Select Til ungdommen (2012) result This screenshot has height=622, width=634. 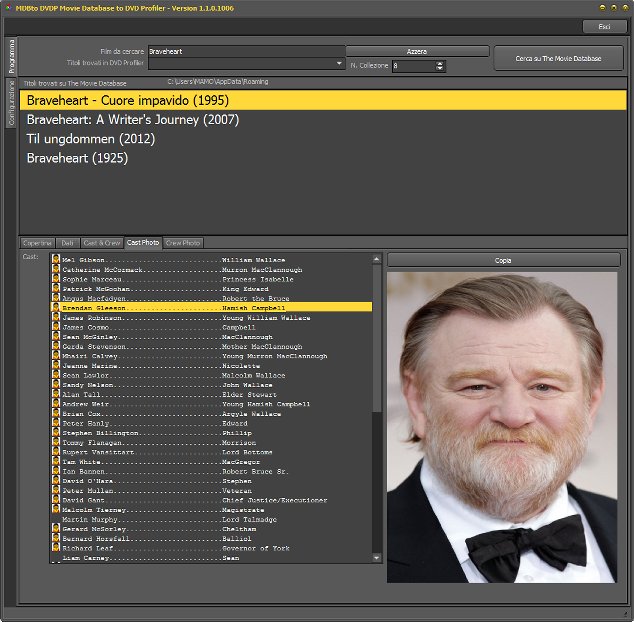pos(323,139)
